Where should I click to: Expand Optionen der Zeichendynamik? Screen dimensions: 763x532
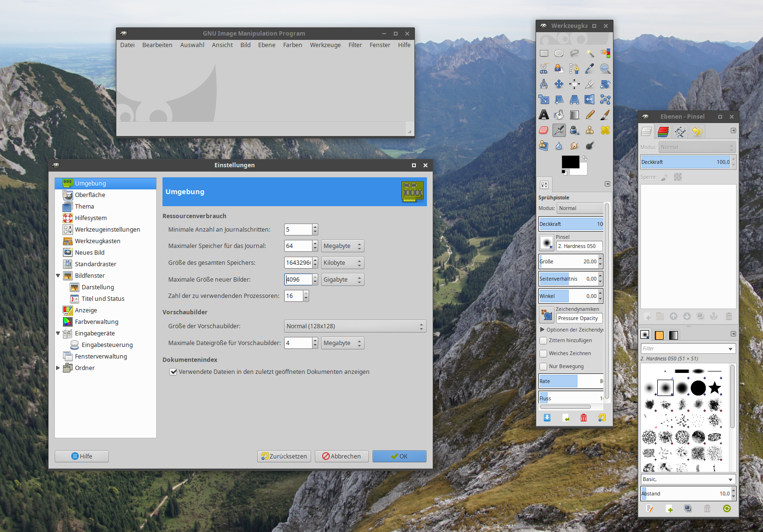(542, 330)
